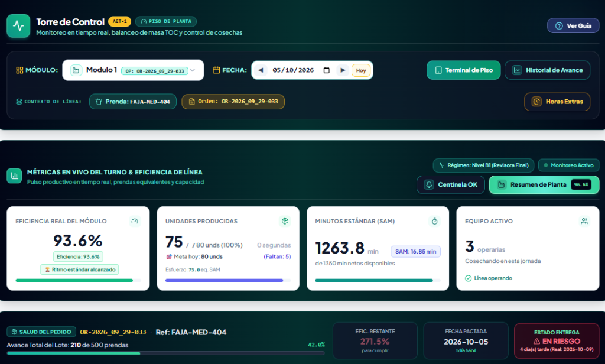Click the stopwatch icon in Minutos Estándar card
Viewport: 605px width, 364px height.
coord(434,221)
